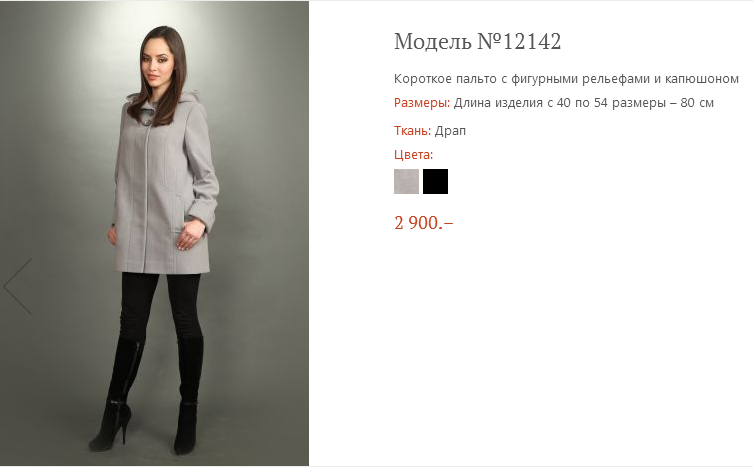Screen dimensions: 753x470
Task: Click the Цвета label
Action: point(413,155)
